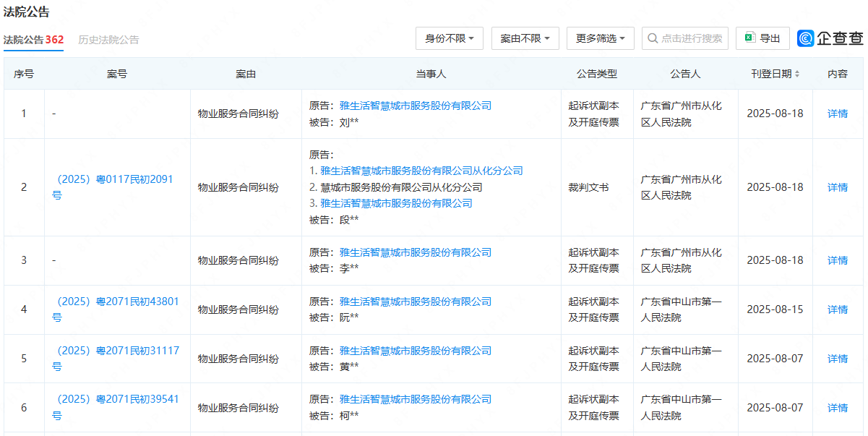The height and width of the screenshot is (436, 868).
Task: Click plaintiff company link in row 3
Action: coord(415,252)
